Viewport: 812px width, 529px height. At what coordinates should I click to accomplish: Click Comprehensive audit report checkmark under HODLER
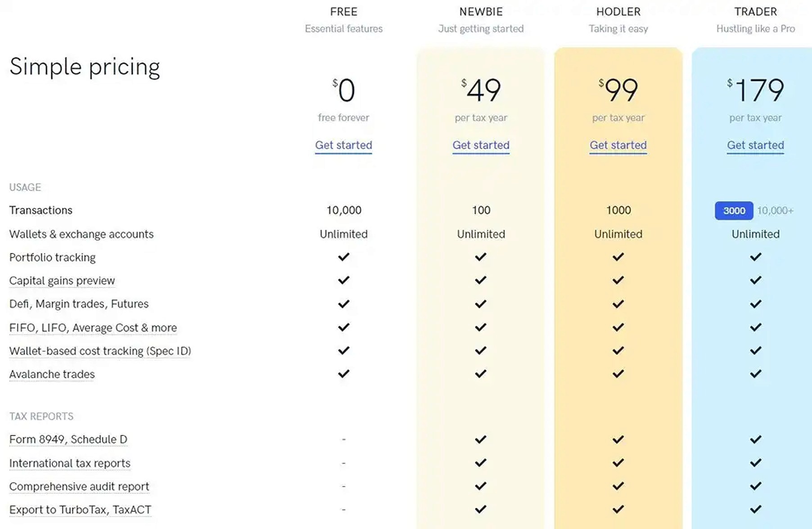click(x=618, y=486)
